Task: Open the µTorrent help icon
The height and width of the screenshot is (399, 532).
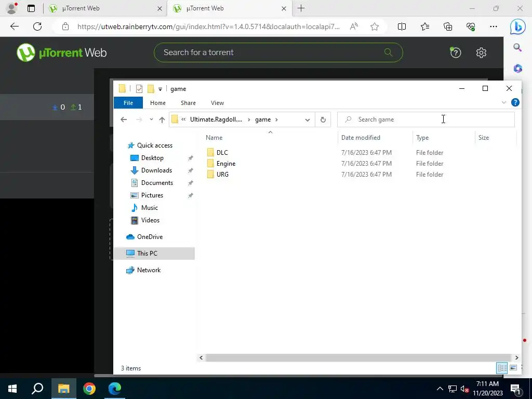Action: pyautogui.click(x=455, y=52)
